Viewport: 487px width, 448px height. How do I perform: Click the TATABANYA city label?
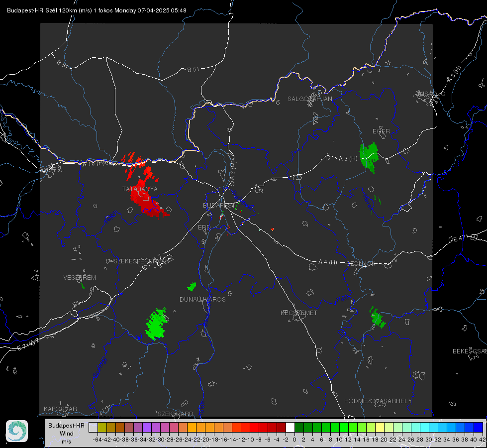[x=140, y=189]
